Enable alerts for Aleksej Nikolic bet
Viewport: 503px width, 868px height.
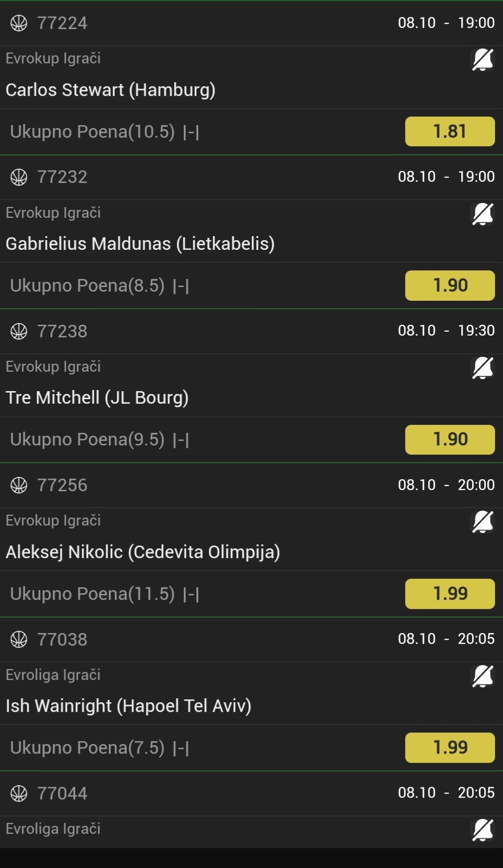482,521
